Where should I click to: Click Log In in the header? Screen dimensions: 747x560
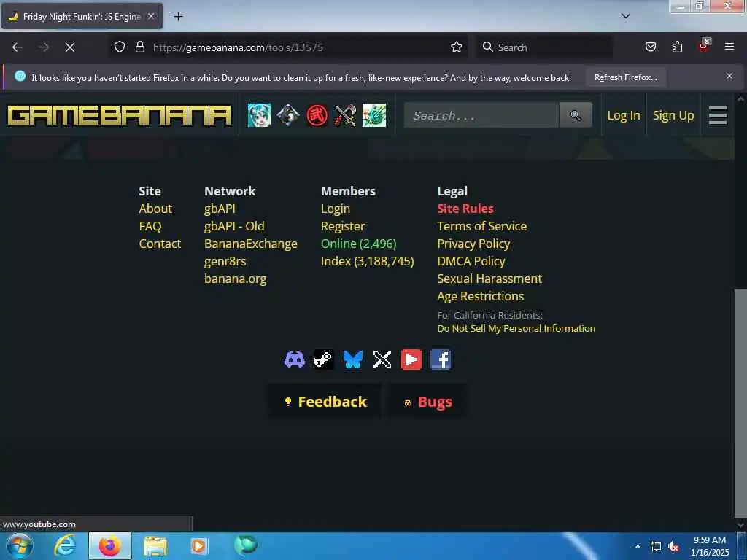pyautogui.click(x=624, y=115)
